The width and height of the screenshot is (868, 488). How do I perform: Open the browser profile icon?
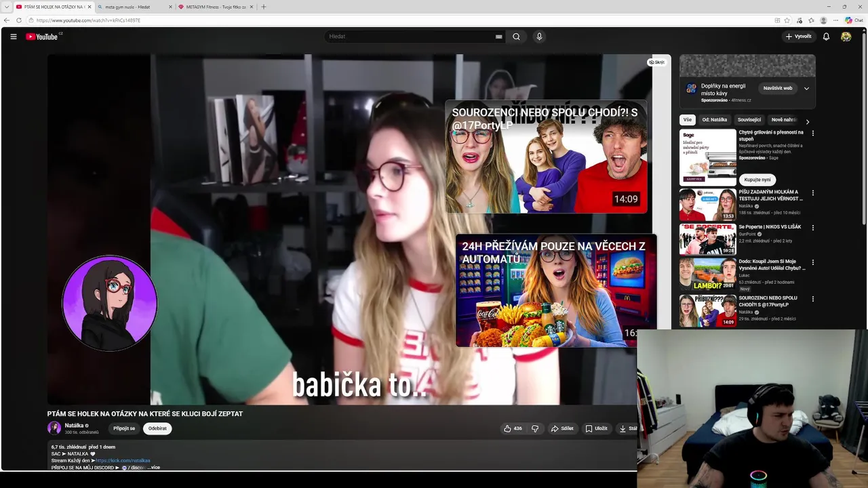click(x=823, y=20)
